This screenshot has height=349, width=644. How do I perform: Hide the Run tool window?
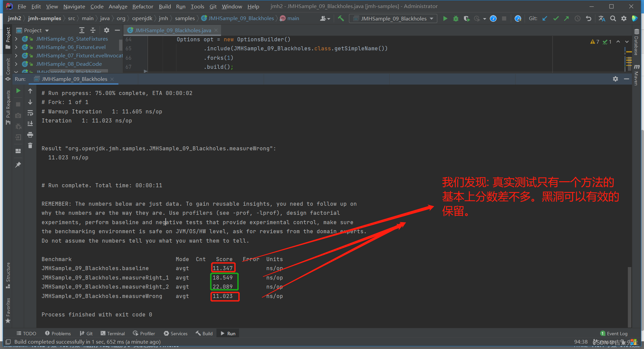(626, 79)
